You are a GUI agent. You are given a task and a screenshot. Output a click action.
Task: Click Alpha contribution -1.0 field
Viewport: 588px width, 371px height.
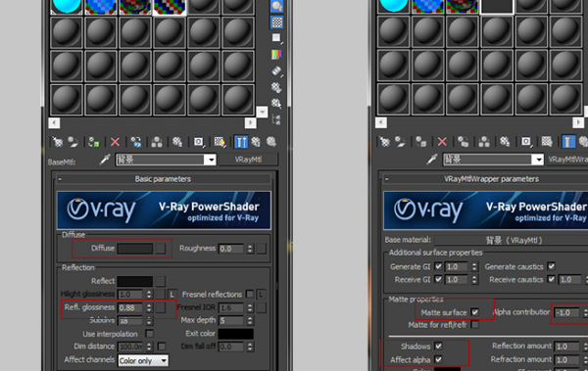[567, 312]
